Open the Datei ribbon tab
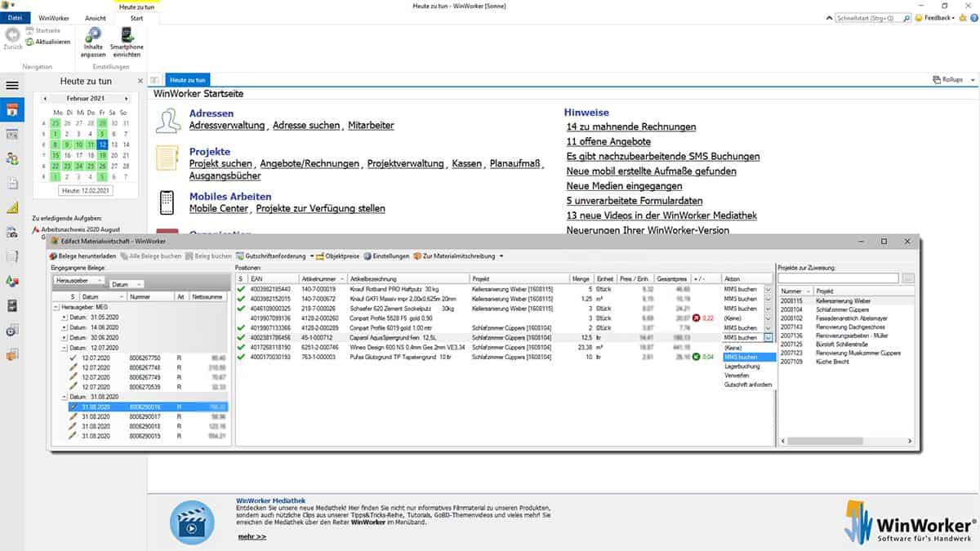This screenshot has width=980, height=551. pyautogui.click(x=15, y=17)
